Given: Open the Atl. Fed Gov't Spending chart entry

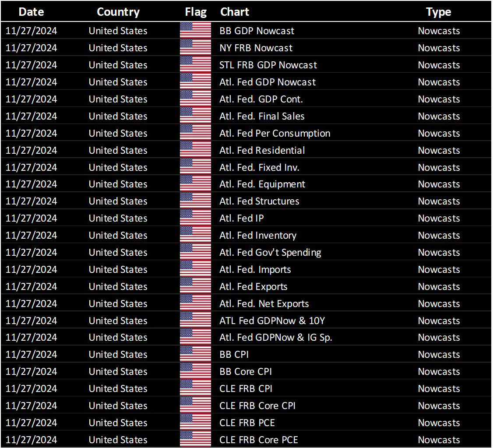Looking at the screenshot, I should pyautogui.click(x=270, y=252).
